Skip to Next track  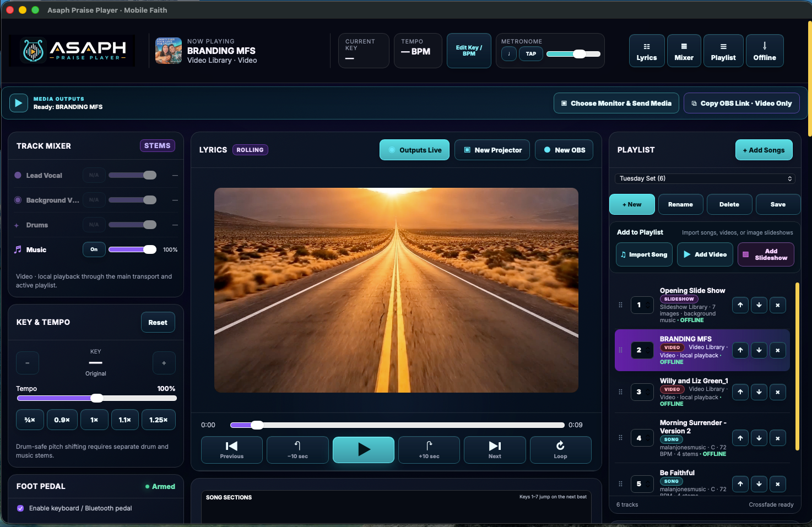click(495, 450)
